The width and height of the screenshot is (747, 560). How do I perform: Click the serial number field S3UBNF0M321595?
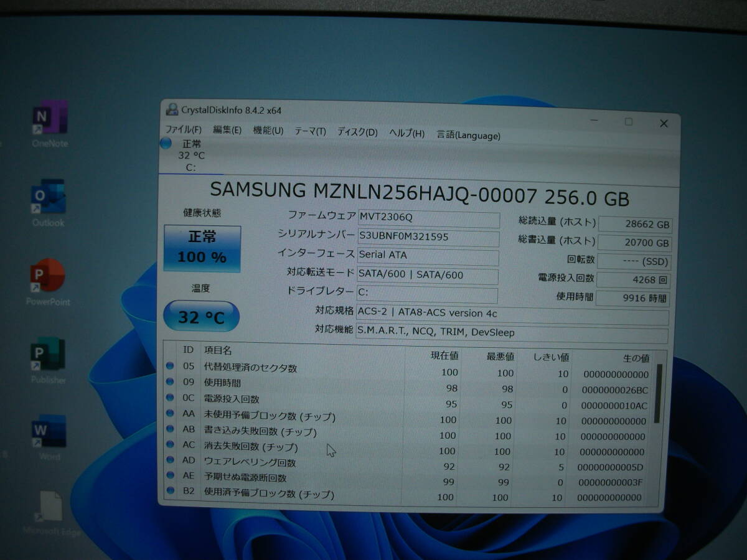tap(428, 237)
